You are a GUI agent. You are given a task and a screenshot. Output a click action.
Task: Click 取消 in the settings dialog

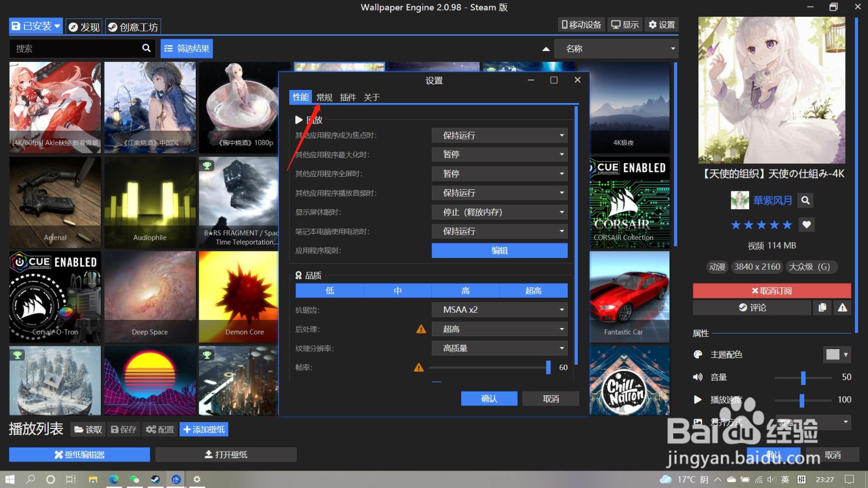pyautogui.click(x=551, y=399)
